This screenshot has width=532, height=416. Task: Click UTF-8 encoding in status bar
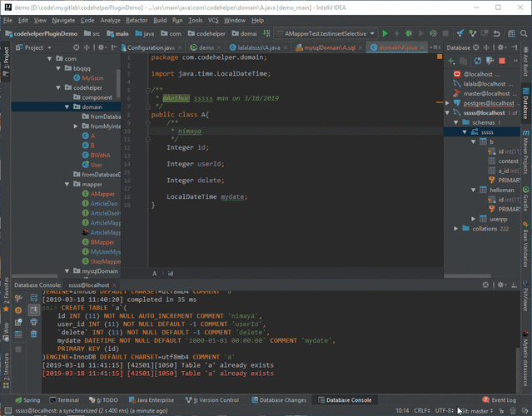(444, 410)
